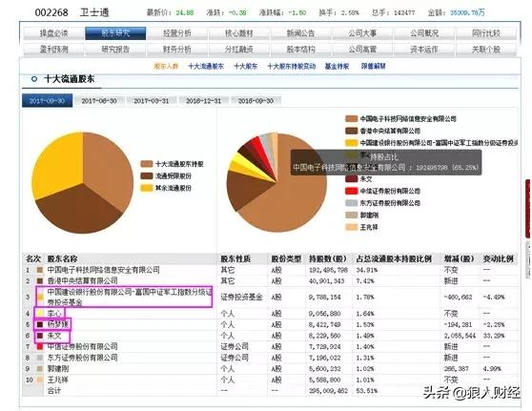
Task: Click the 中国电子科技网络信息安全有限公司 legend color box
Action: 352,118
